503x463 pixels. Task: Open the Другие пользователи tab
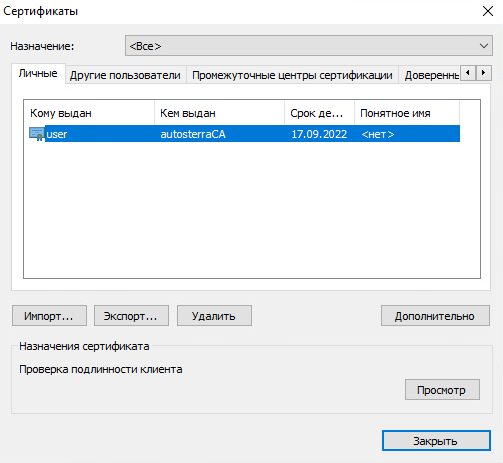(x=125, y=75)
